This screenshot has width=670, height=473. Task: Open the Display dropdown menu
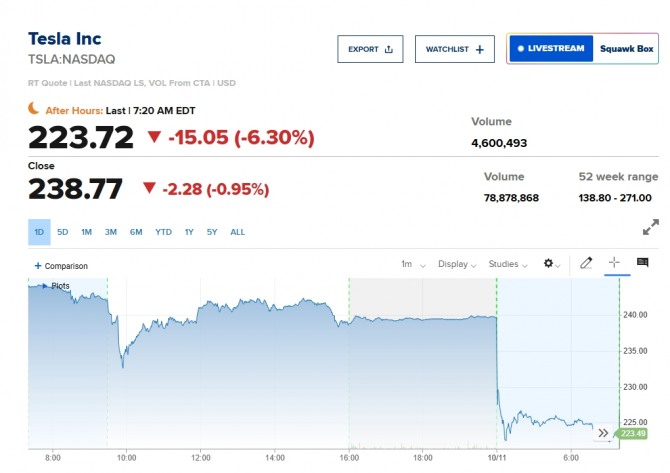click(457, 264)
